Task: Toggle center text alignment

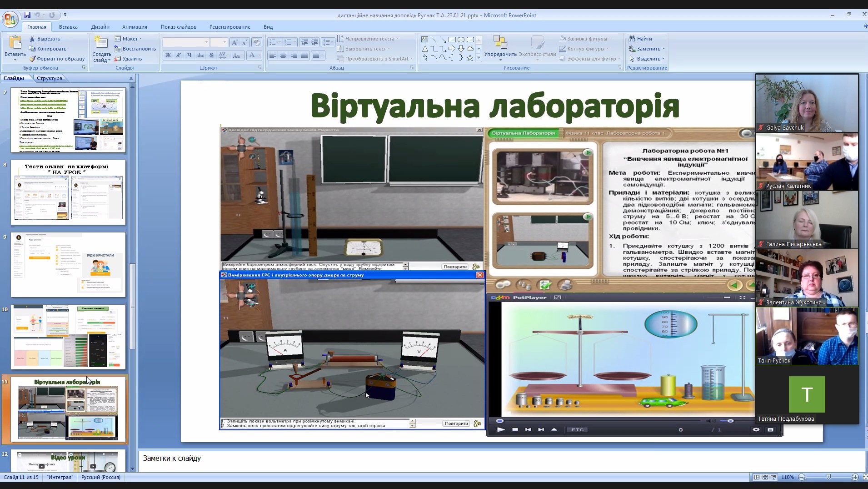Action: pos(283,55)
